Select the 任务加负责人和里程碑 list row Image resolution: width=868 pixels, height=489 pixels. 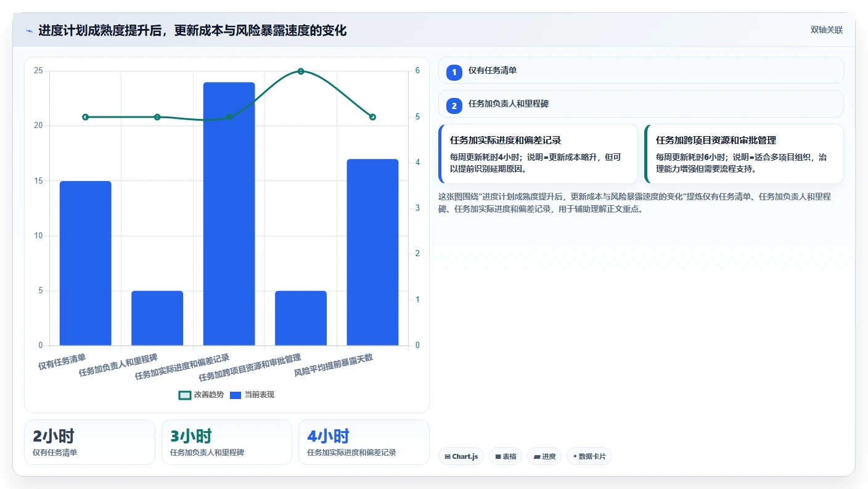click(641, 104)
